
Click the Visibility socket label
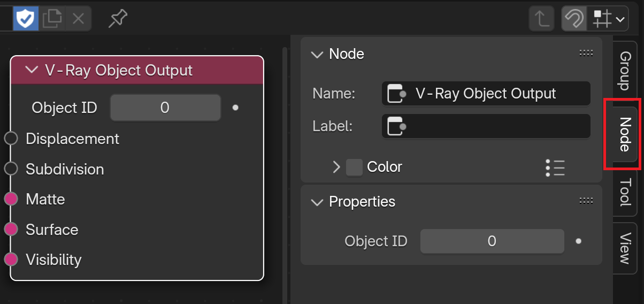click(x=53, y=260)
